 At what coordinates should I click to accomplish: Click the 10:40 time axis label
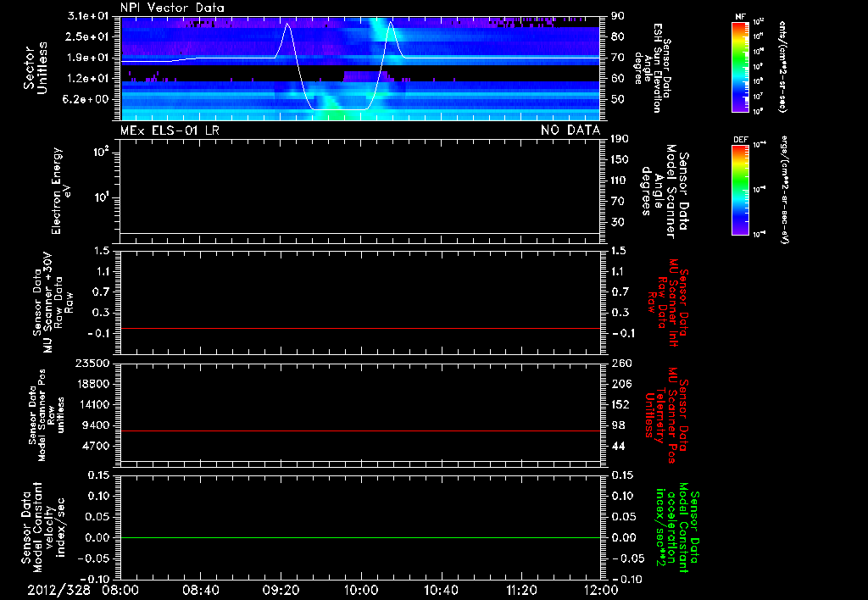click(x=441, y=590)
